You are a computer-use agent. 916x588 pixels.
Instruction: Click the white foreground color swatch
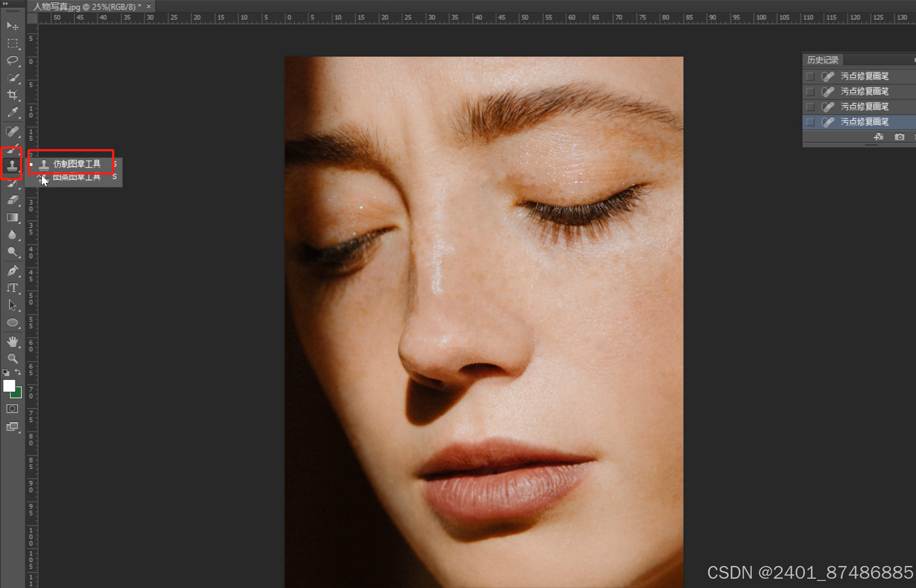point(9,386)
